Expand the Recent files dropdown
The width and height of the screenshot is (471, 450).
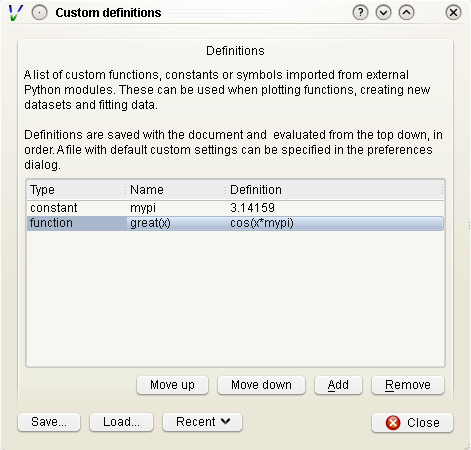202,422
